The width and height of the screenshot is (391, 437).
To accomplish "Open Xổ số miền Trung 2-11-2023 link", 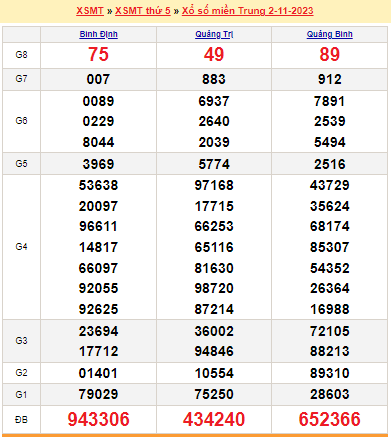I will coord(247,11).
